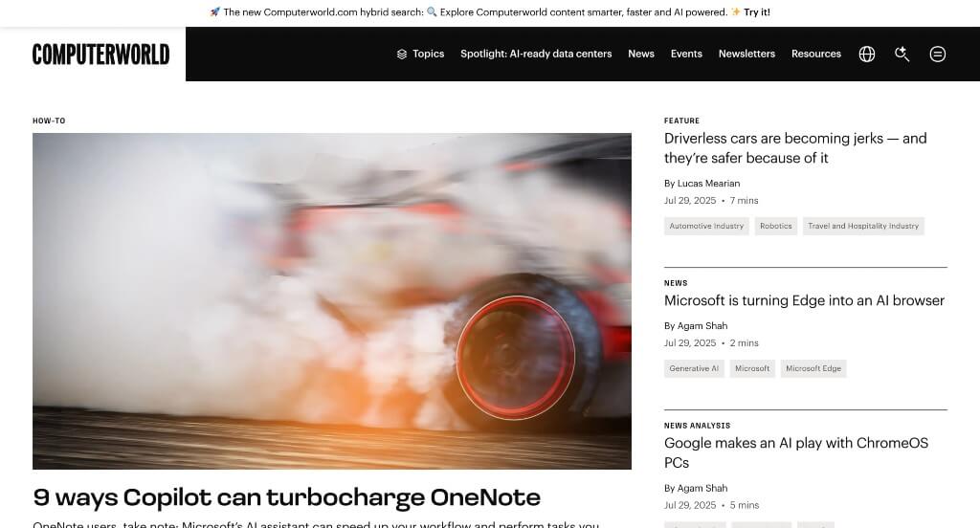The image size is (980, 528).
Task: Open Google AI play with ChromeOS PCs article
Action: pos(796,453)
